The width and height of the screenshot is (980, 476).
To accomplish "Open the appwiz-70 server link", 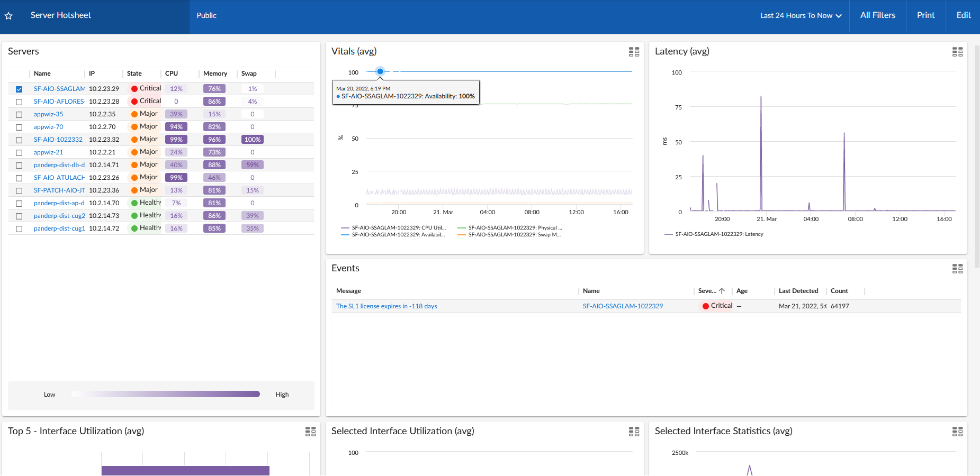I will pos(48,127).
